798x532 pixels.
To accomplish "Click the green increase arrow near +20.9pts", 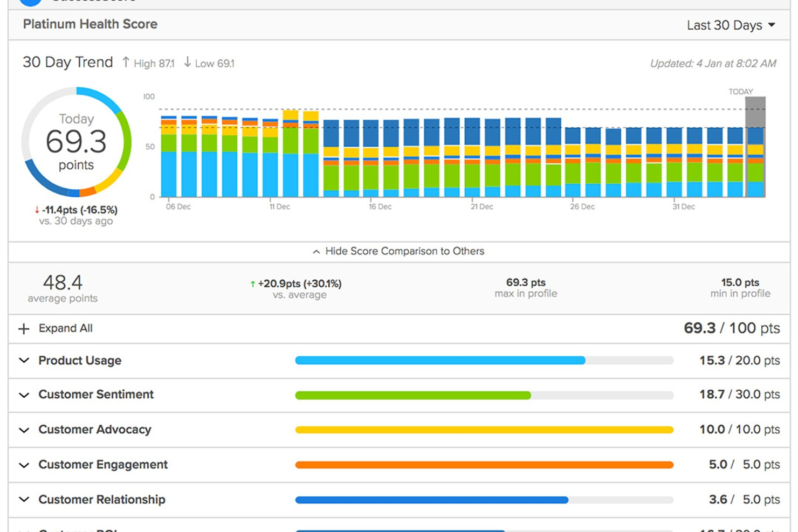I will point(252,283).
